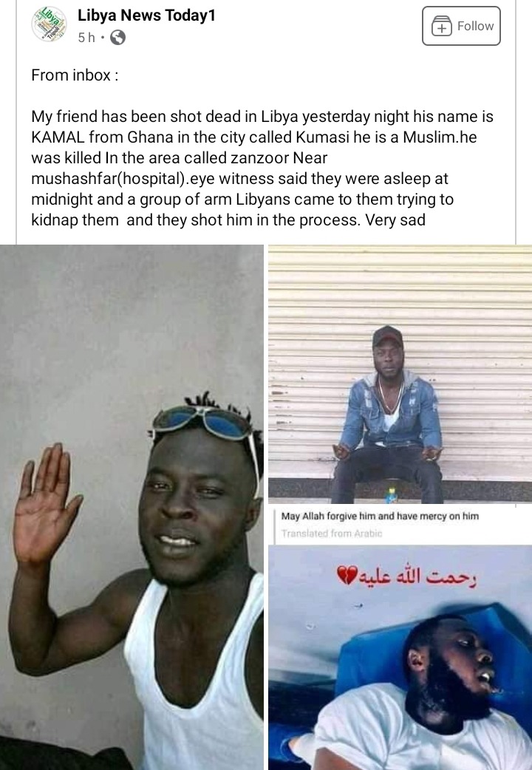Open photo of man in denim jacket
The width and height of the screenshot is (532, 770).
click(400, 374)
